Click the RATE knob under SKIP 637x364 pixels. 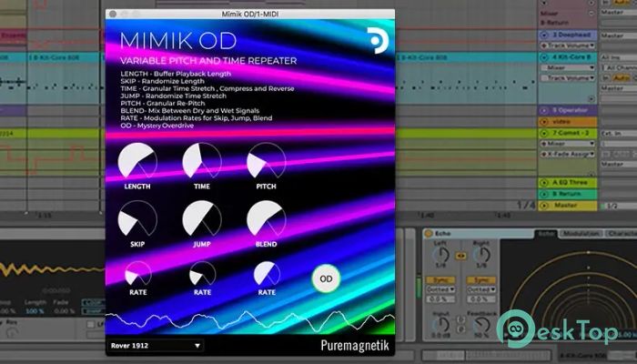pos(137,273)
